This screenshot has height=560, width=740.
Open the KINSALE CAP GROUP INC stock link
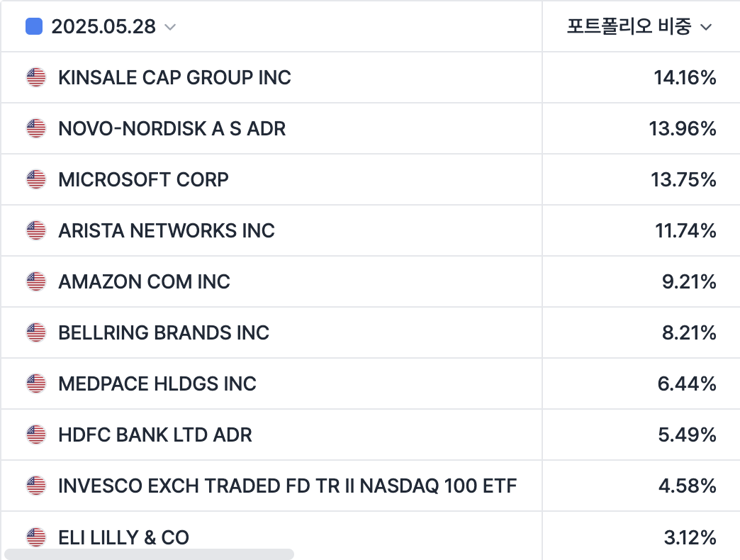point(174,77)
